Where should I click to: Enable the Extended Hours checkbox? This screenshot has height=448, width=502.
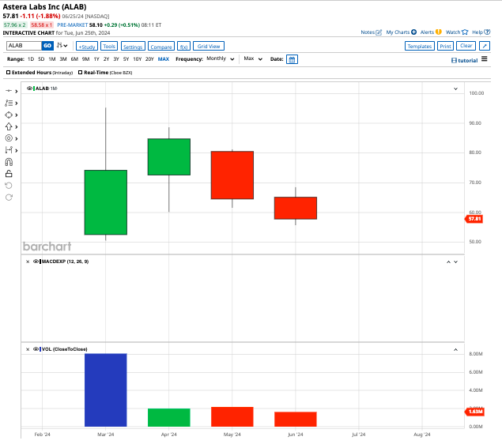9,72
